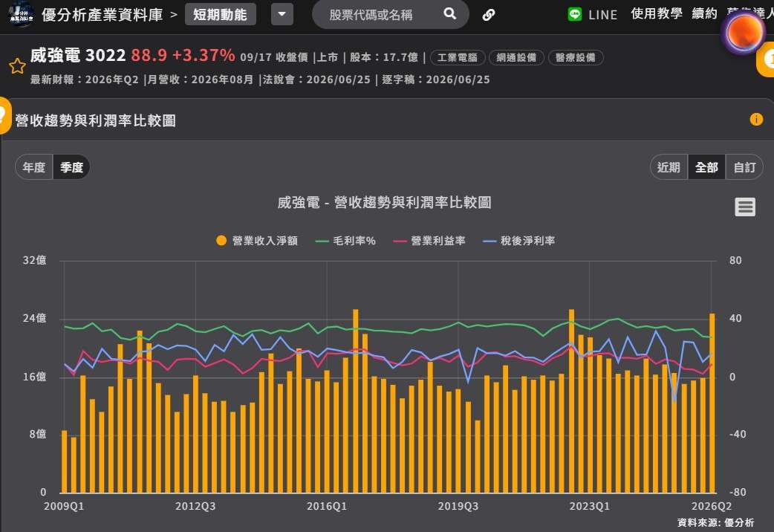Image resolution: width=774 pixels, height=532 pixels.
Task: Click the 威強電 3022 stock title
Action: 78,55
